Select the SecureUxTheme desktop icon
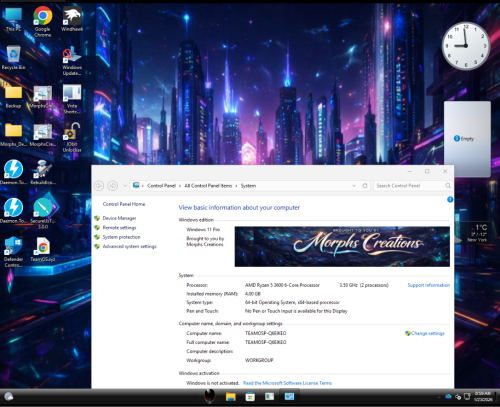The image size is (500, 407). [43, 213]
